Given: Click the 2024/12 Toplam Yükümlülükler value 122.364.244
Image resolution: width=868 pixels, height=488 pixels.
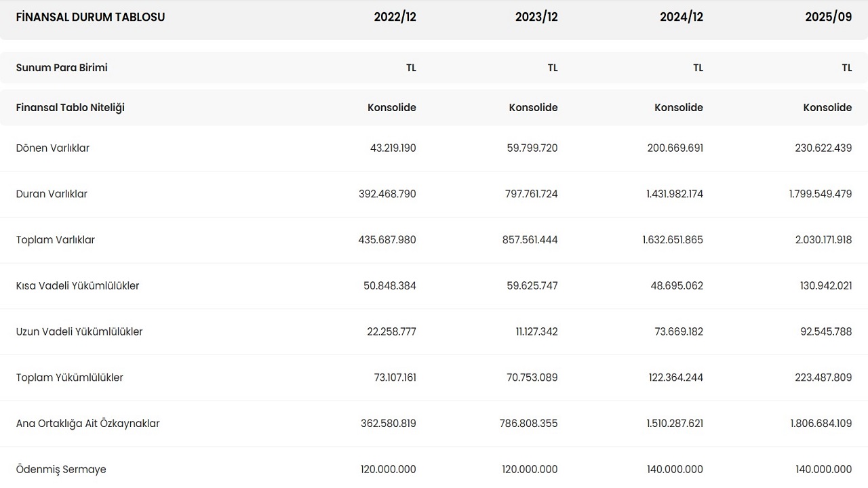Looking at the screenshot, I should coord(675,378).
